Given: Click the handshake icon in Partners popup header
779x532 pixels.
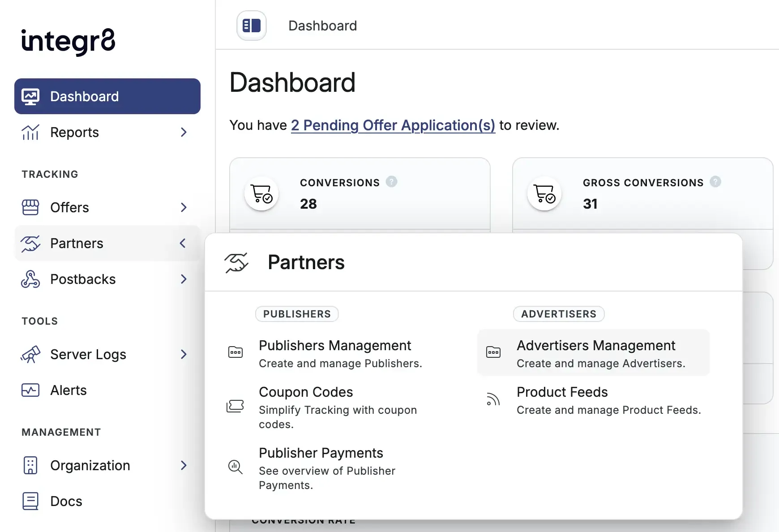Looking at the screenshot, I should (x=236, y=262).
